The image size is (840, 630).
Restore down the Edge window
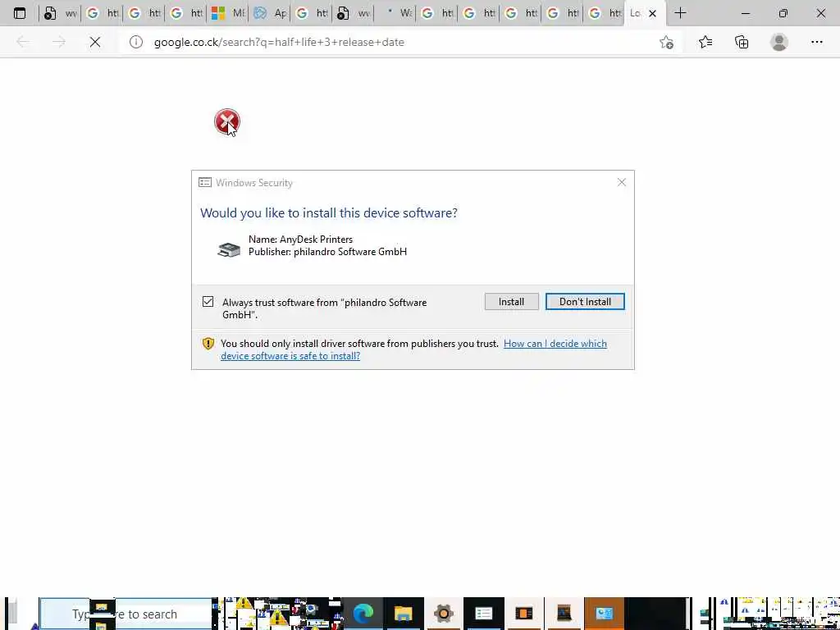pos(783,13)
